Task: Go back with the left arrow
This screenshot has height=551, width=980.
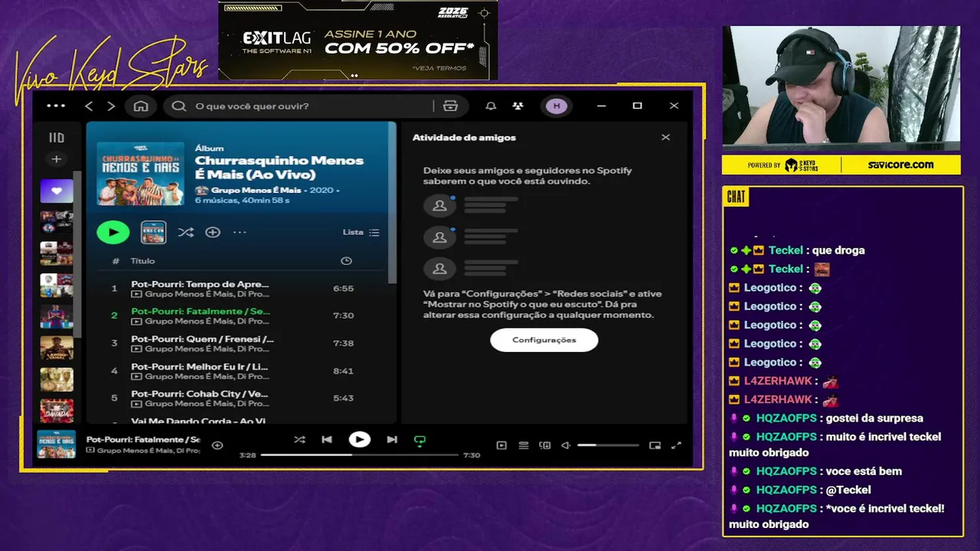Action: [89, 106]
